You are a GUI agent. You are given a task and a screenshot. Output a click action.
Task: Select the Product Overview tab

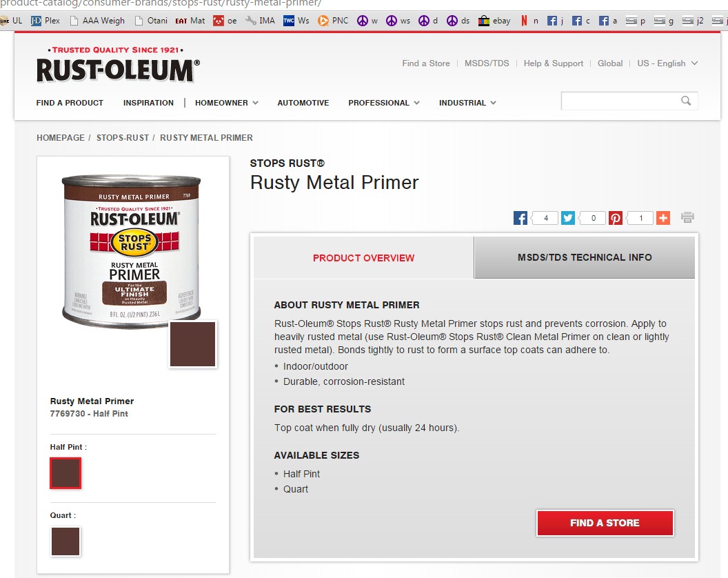tap(363, 258)
